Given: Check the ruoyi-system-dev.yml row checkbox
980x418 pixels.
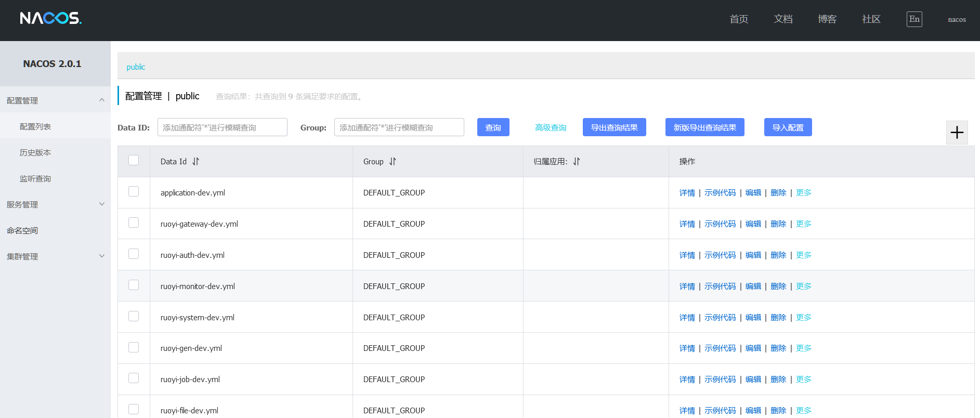Looking at the screenshot, I should click(x=134, y=317).
